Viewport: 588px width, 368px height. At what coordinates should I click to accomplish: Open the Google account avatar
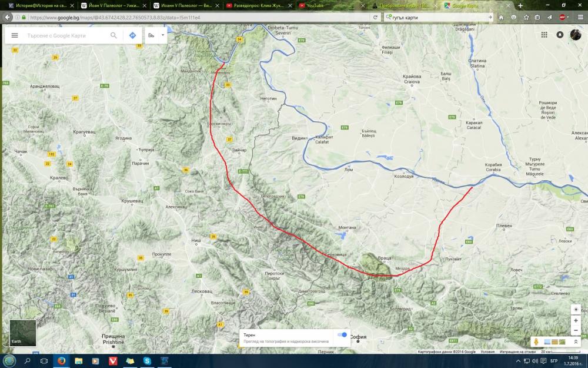(x=576, y=35)
